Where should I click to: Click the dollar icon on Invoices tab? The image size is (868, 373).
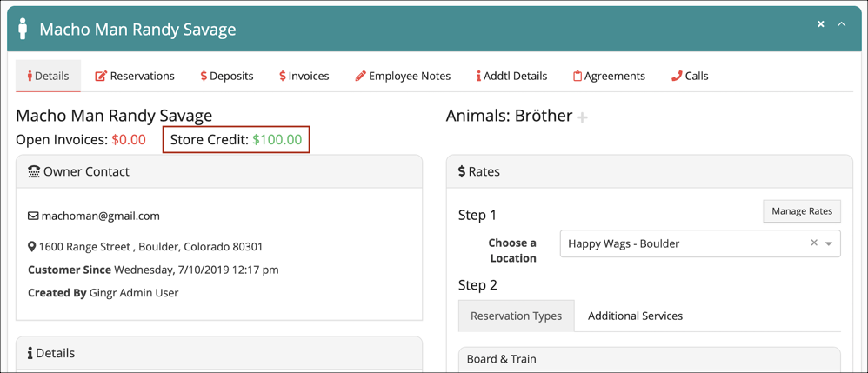(283, 76)
